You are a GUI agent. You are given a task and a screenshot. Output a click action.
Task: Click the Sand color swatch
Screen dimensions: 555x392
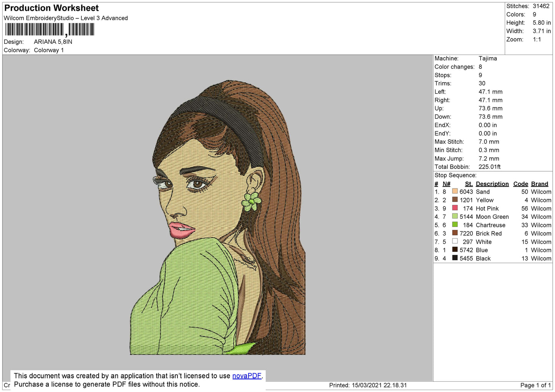(x=455, y=191)
